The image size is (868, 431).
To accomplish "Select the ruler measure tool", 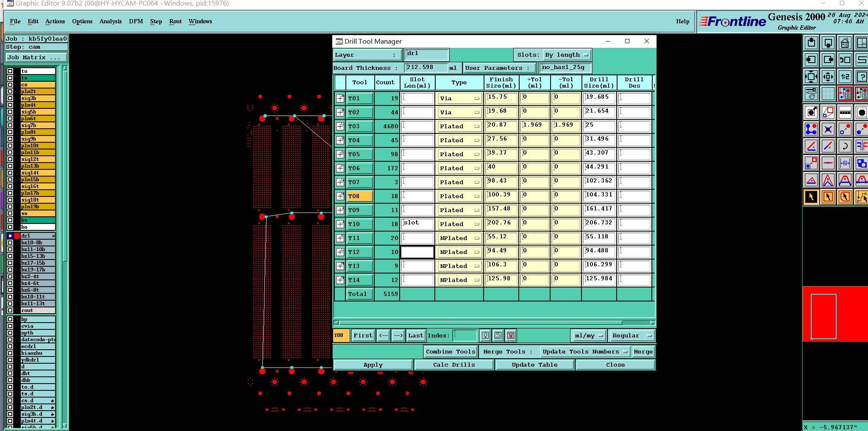I will click(x=845, y=112).
